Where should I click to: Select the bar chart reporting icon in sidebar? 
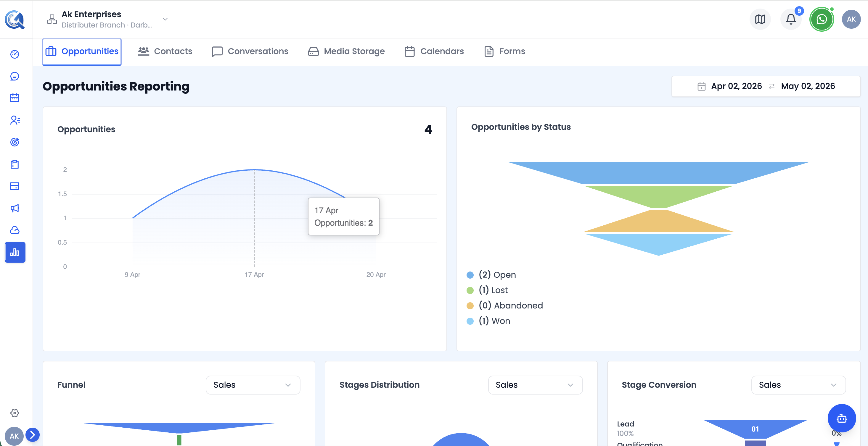15,252
